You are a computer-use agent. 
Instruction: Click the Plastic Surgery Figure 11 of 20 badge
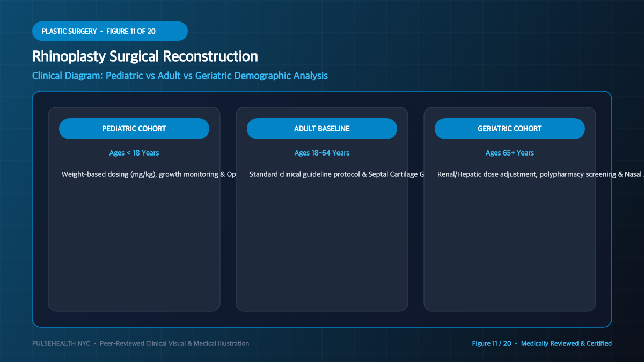tap(110, 31)
